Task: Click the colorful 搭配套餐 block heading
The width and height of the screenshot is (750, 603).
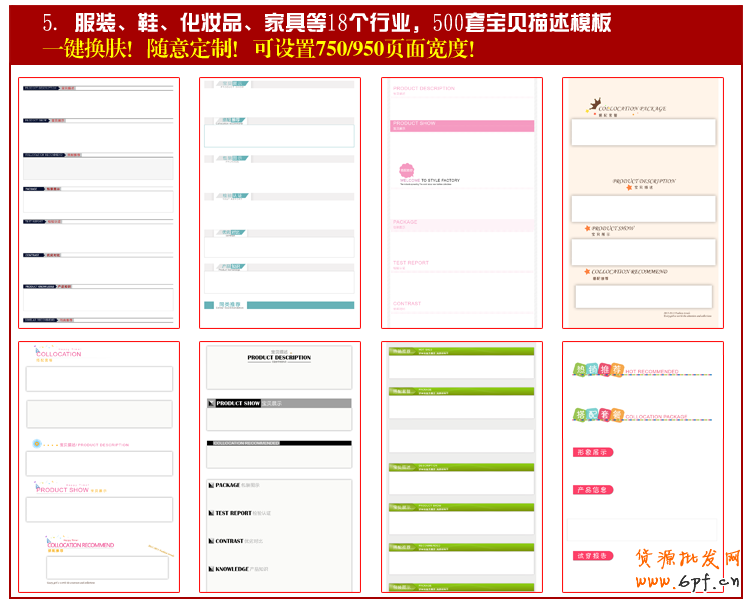Action: coord(598,414)
